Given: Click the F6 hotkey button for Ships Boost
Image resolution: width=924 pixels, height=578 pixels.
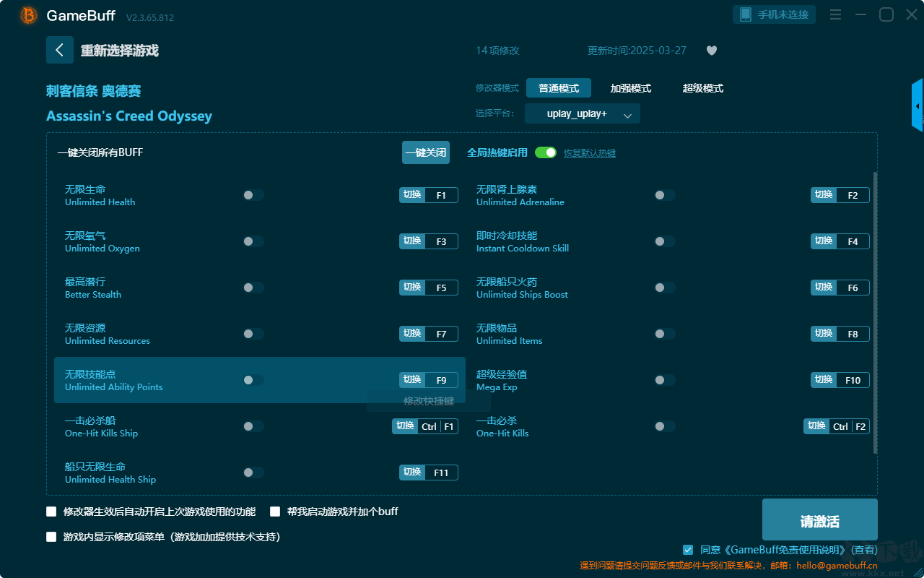Looking at the screenshot, I should coord(840,288).
